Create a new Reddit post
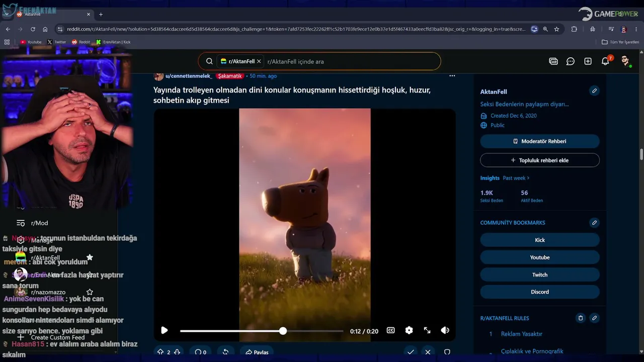Screen dimensions: 644x362 click(588, 61)
